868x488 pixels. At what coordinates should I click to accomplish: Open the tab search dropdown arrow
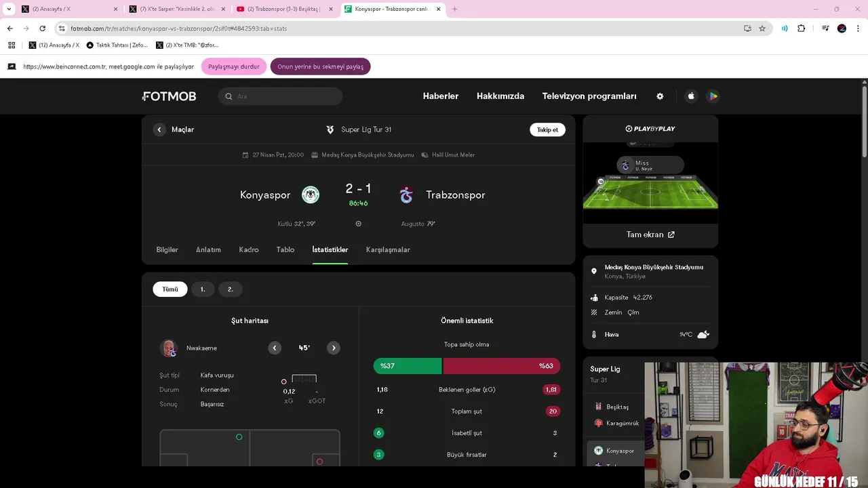tap(9, 9)
